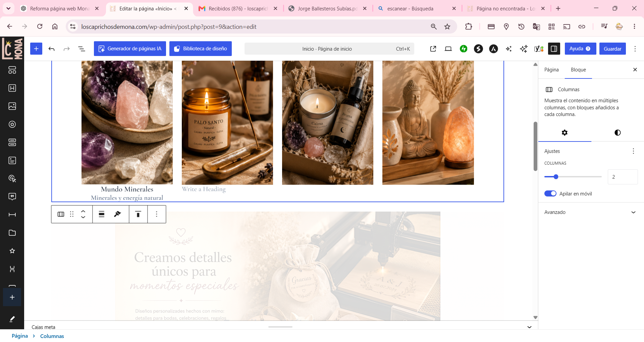The height and width of the screenshot is (342, 644).
Task: Toggle Apilar en móvil switch
Action: click(x=550, y=193)
